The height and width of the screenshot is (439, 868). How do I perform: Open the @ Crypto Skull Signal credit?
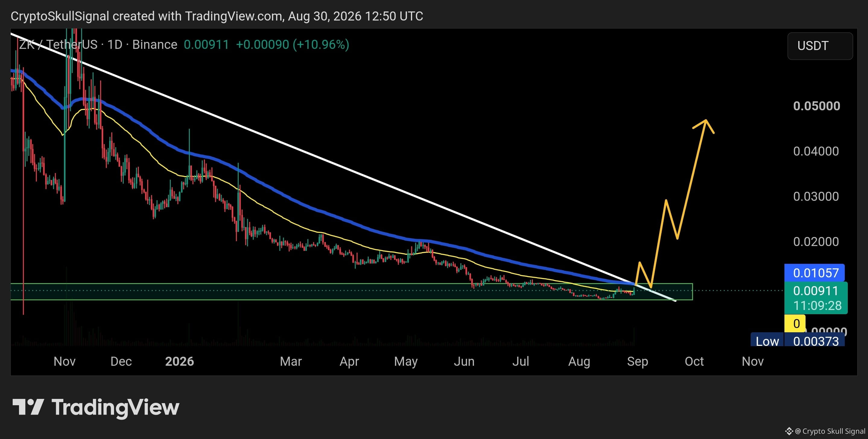tap(830, 431)
